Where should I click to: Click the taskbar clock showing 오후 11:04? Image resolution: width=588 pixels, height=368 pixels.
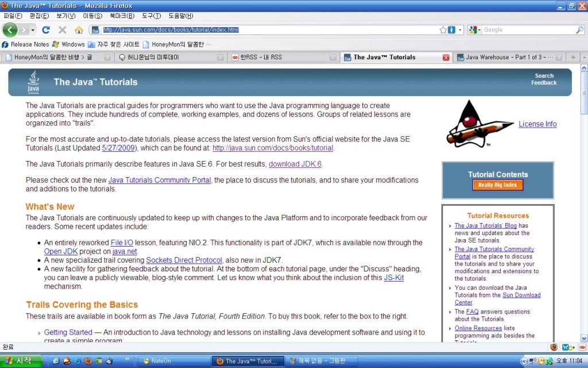569,361
